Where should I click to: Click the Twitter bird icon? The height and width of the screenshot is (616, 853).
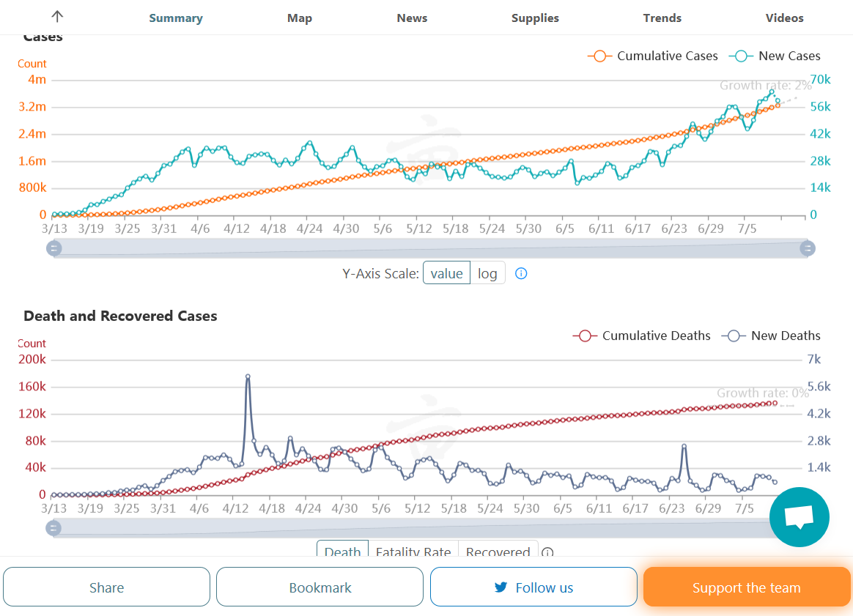click(501, 587)
